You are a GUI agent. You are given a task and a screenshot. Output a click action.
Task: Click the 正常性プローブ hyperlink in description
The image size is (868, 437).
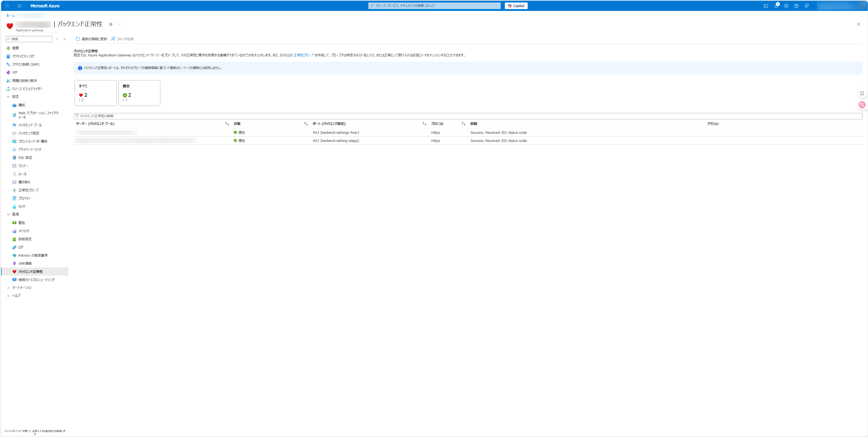[303, 55]
